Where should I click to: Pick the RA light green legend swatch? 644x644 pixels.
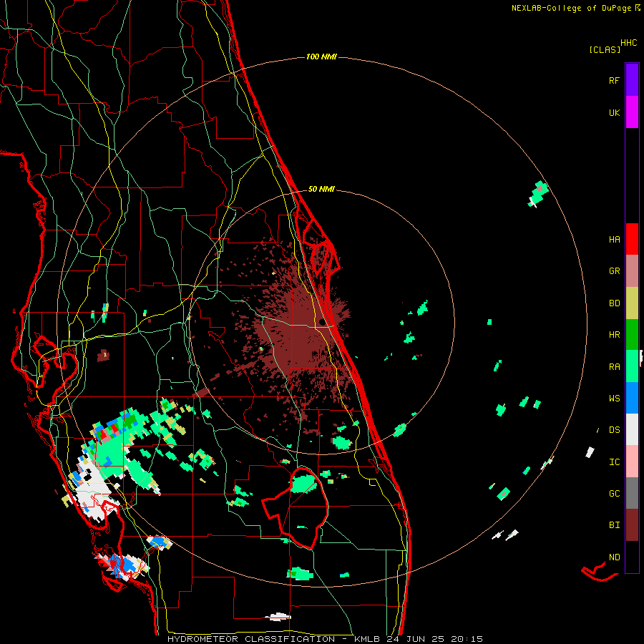(632, 366)
